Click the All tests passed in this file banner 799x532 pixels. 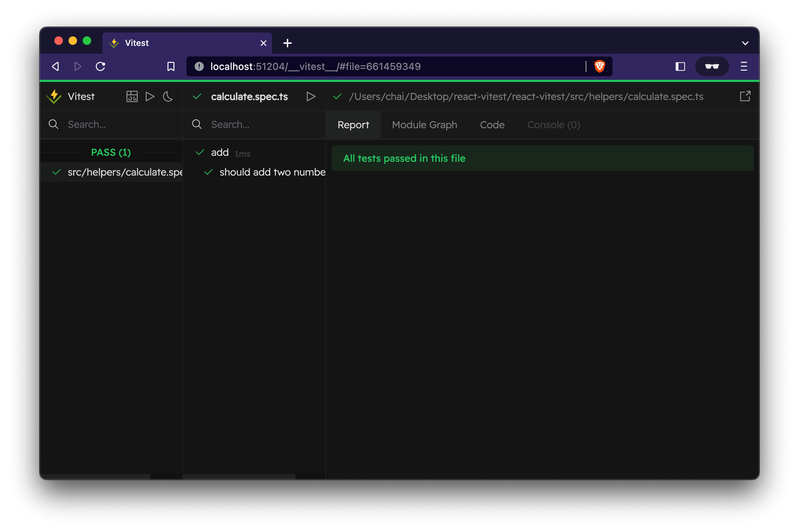543,158
